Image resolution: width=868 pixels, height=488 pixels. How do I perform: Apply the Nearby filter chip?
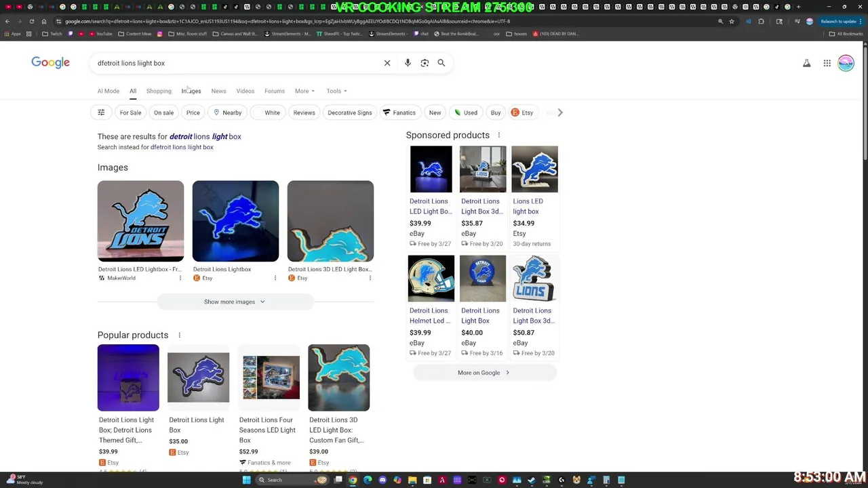pos(227,113)
